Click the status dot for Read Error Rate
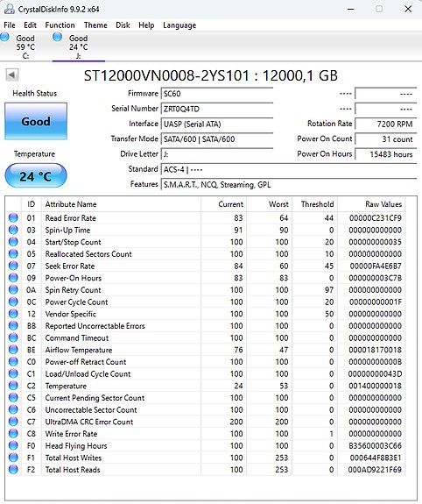 [x=13, y=218]
